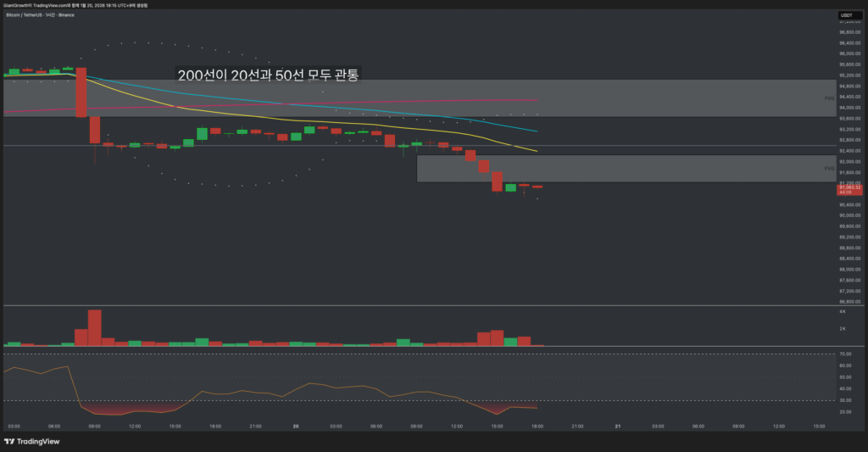This screenshot has height=452, width=868.
Task: Click the large red candle through the upper FVG zone
Action: pos(81,92)
